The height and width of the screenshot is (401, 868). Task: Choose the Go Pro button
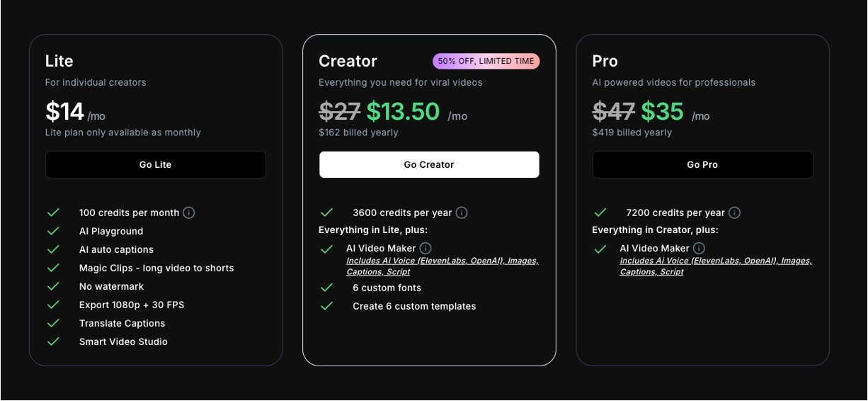[702, 164]
